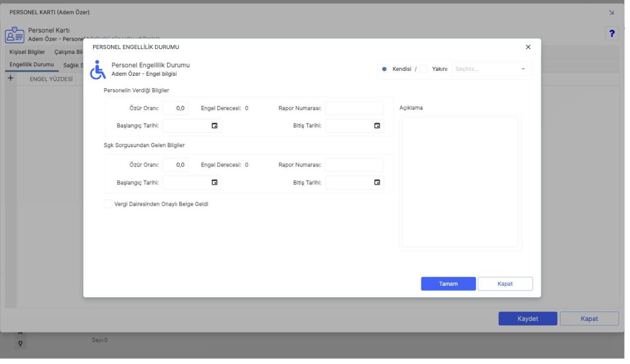
Task: Click Kapat in the Personel Kartı window
Action: (589, 318)
